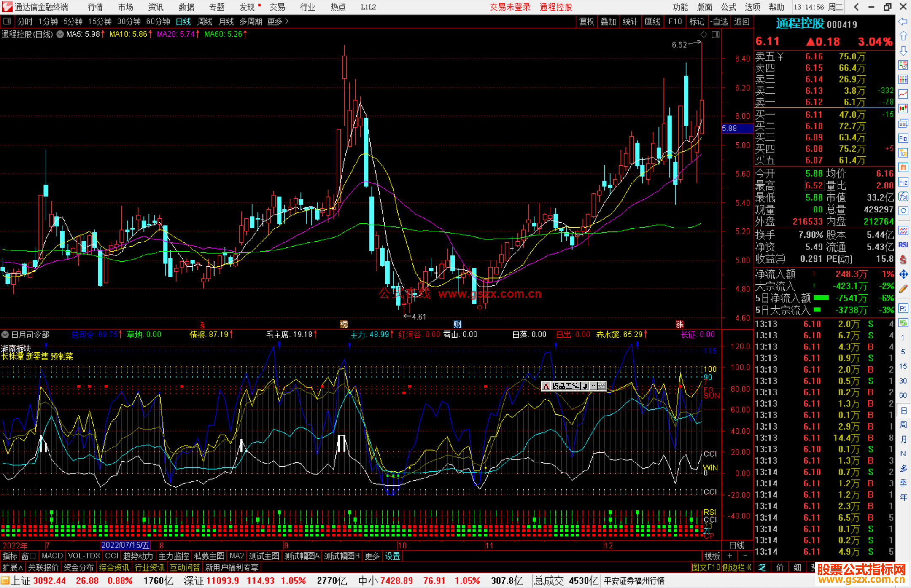911x588 pixels.
Task: Click the up arrow icon in right sidebar
Action: tap(903, 36)
